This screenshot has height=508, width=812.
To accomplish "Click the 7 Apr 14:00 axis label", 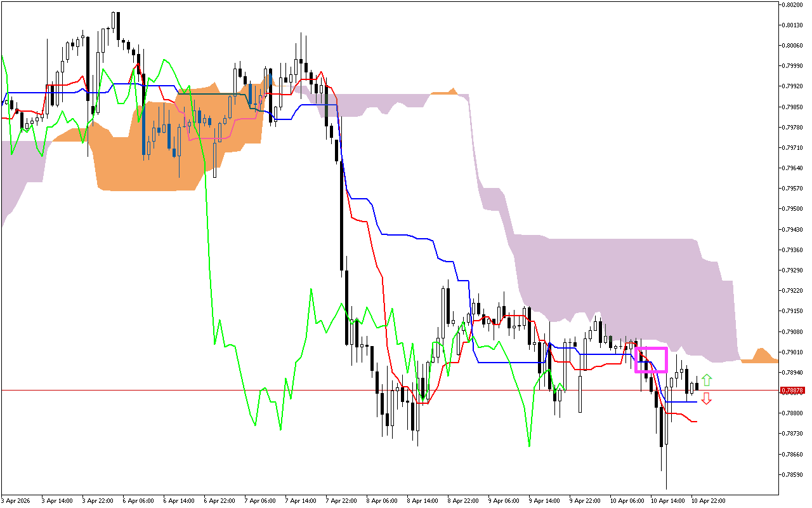I will (x=301, y=500).
